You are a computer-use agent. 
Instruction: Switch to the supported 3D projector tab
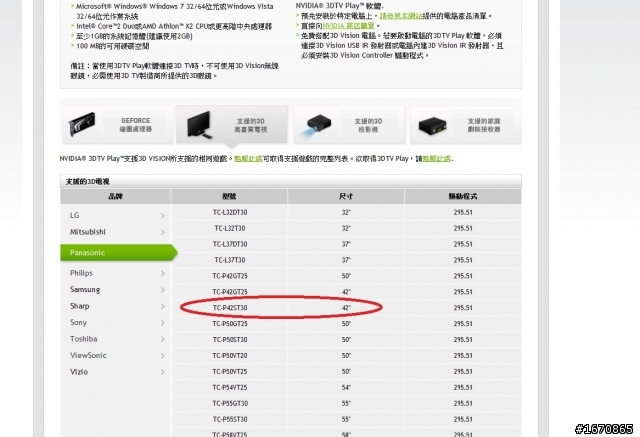(x=349, y=125)
